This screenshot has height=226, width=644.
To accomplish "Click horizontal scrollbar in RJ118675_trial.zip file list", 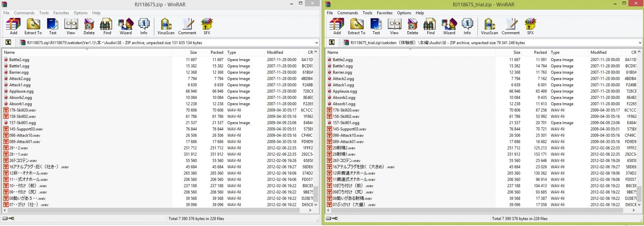I will (476, 210).
